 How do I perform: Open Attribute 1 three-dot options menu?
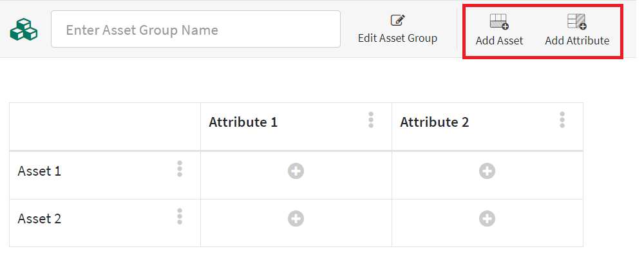coord(371,120)
